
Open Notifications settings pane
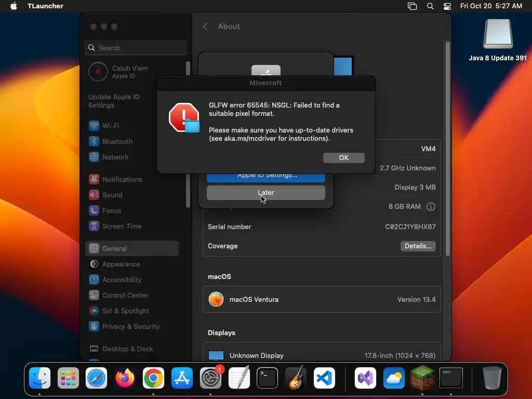(132, 179)
